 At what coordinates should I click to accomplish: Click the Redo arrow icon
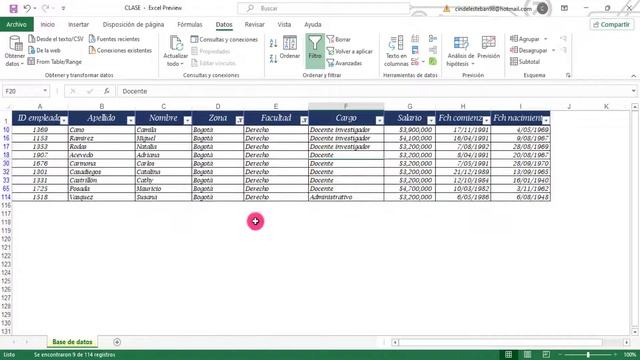[x=45, y=8]
